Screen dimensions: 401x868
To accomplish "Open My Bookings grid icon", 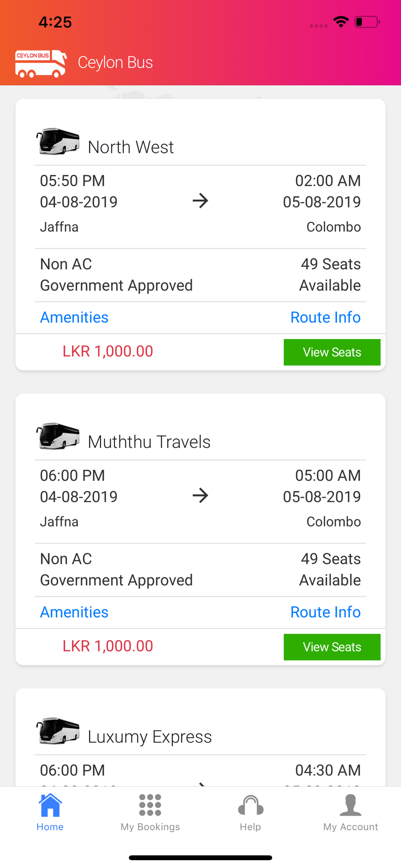I will (x=150, y=805).
